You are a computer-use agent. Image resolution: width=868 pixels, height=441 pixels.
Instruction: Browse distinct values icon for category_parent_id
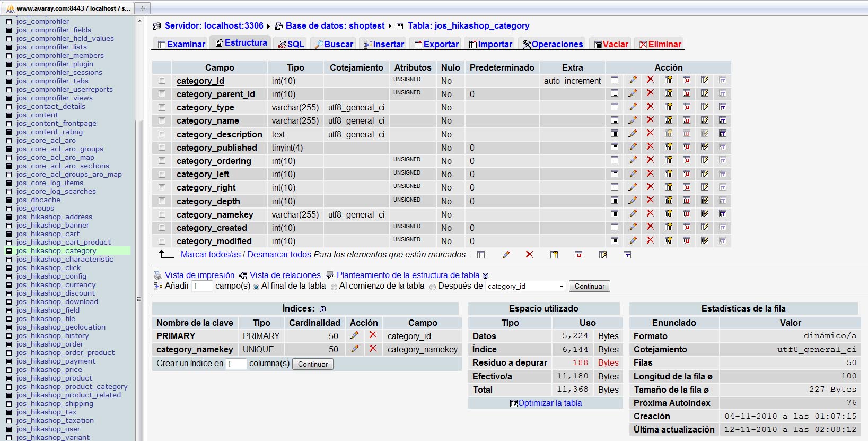[615, 93]
